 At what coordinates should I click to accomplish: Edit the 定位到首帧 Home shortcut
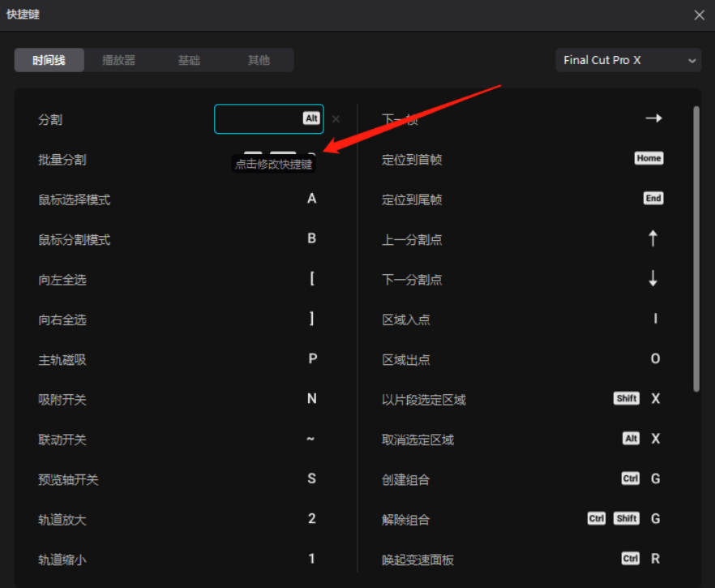pos(648,158)
